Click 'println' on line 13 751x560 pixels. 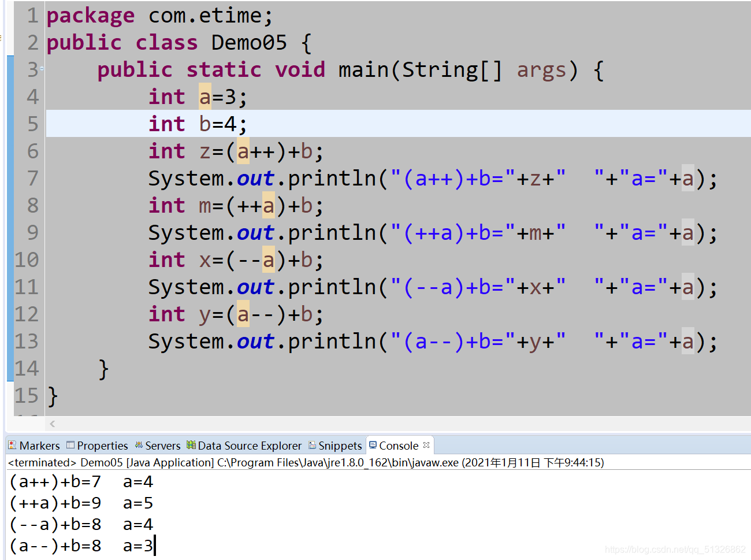point(332,342)
